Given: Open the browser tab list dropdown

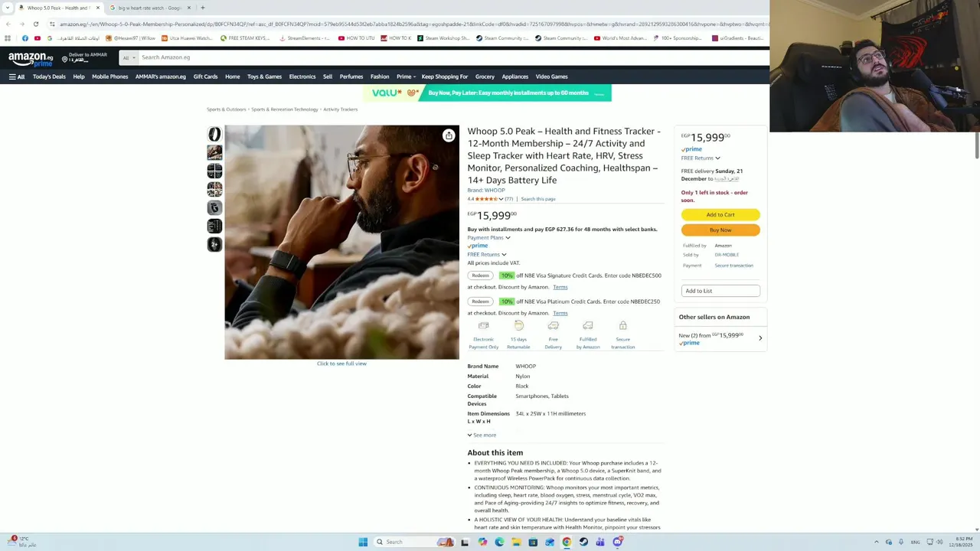Looking at the screenshot, I should (x=8, y=8).
